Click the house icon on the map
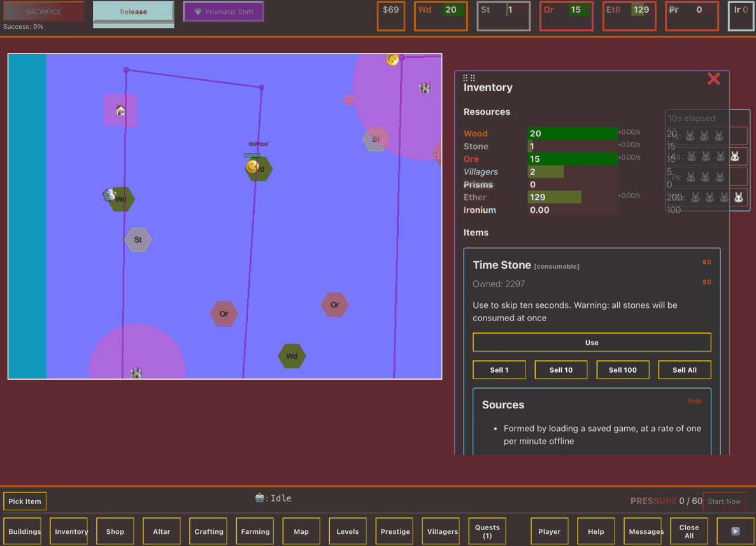756x546 pixels. pos(121,110)
